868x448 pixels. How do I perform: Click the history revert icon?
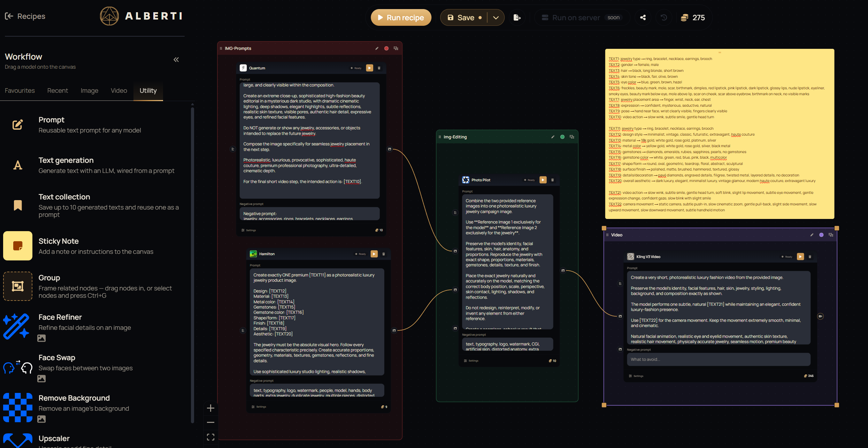click(664, 17)
